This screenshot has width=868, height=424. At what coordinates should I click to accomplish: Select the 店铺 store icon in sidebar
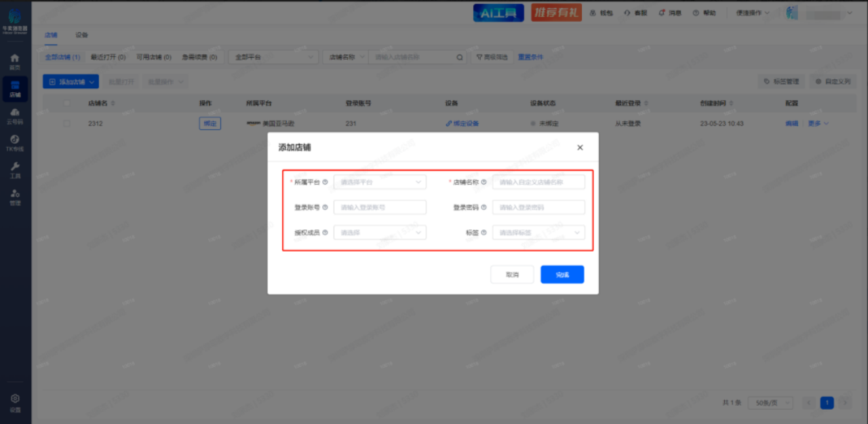pyautogui.click(x=15, y=89)
